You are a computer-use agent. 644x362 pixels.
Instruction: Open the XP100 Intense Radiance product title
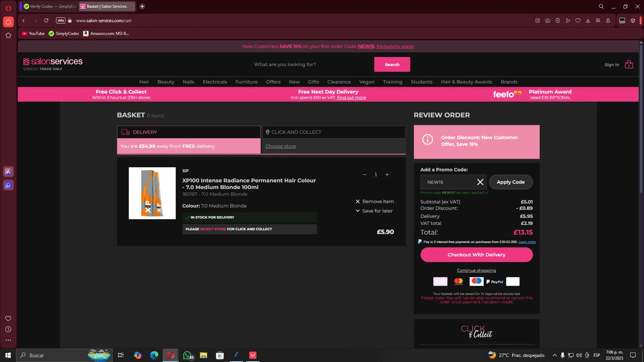[x=249, y=184]
